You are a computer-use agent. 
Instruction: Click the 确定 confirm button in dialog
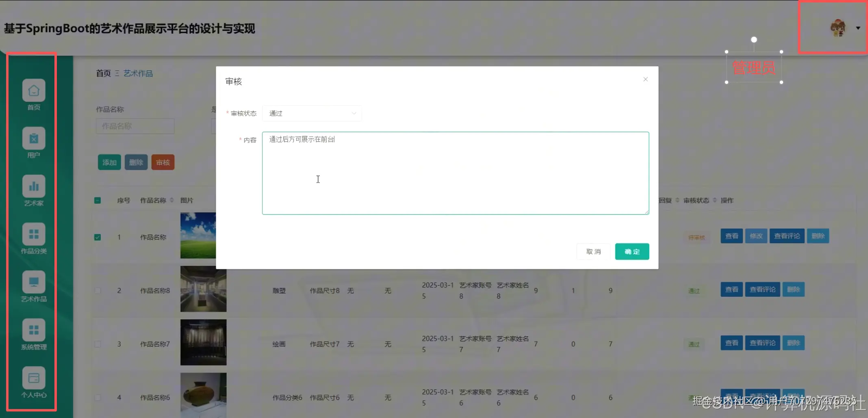click(x=632, y=251)
